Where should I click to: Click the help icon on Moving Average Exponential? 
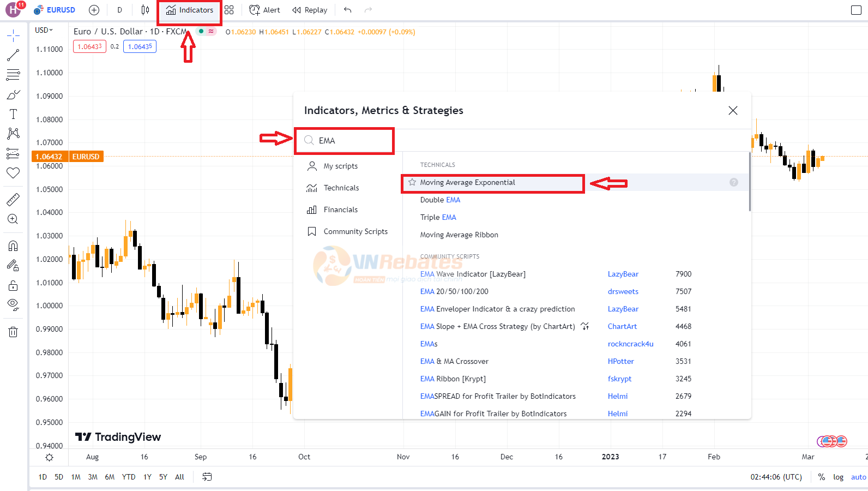[x=734, y=182]
